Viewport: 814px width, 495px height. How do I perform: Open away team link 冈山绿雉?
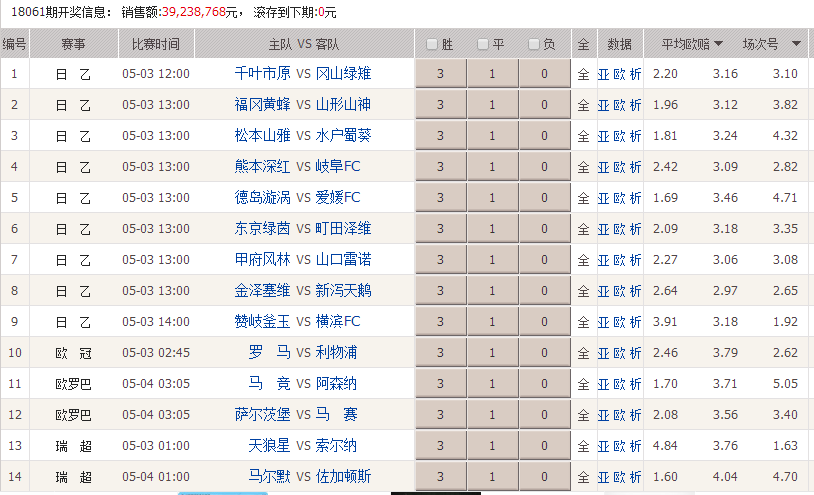[343, 73]
